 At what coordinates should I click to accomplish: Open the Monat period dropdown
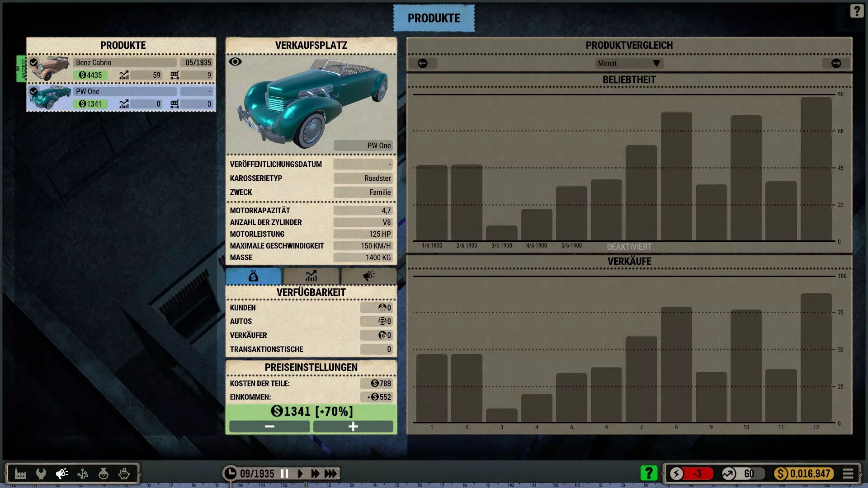[x=629, y=63]
